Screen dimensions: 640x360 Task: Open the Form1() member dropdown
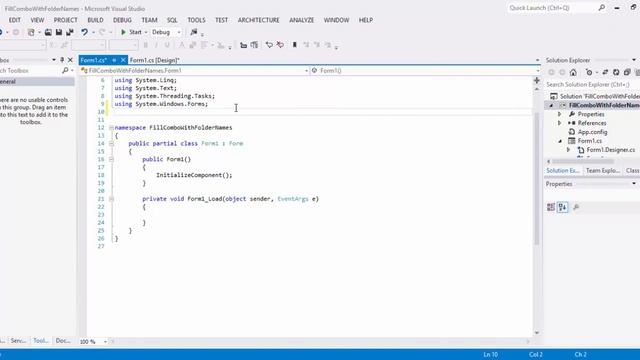[425, 71]
